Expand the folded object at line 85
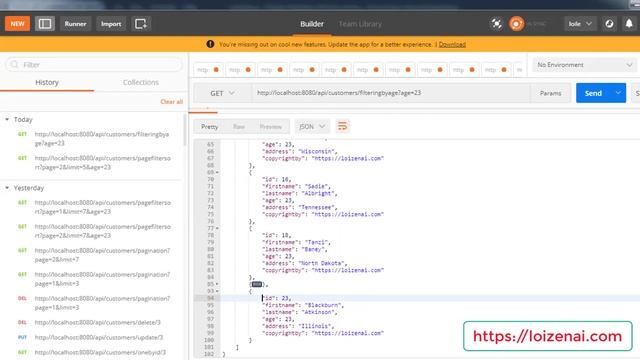 [217, 284]
